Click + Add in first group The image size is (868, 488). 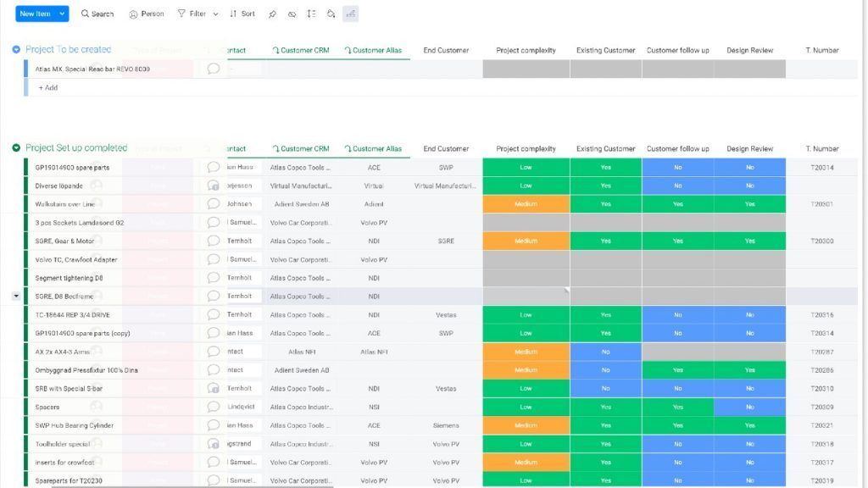[x=47, y=87]
